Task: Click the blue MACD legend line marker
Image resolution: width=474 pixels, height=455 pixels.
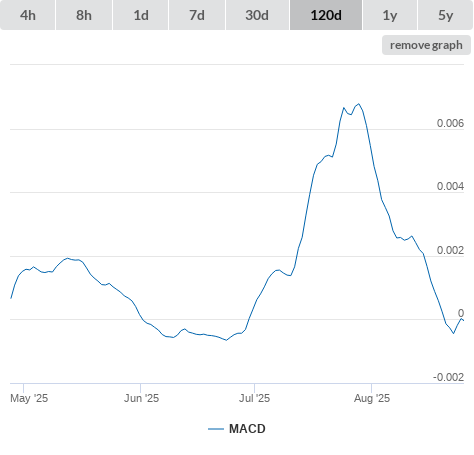Action: [216, 429]
